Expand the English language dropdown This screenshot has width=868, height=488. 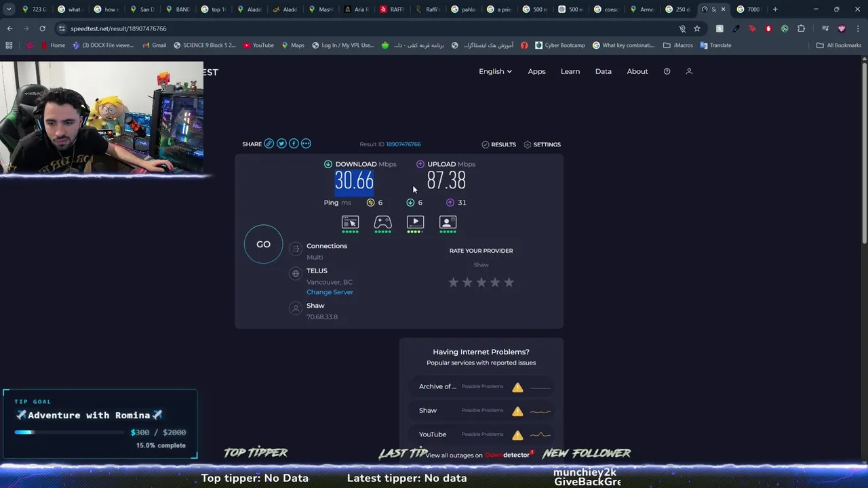(495, 71)
